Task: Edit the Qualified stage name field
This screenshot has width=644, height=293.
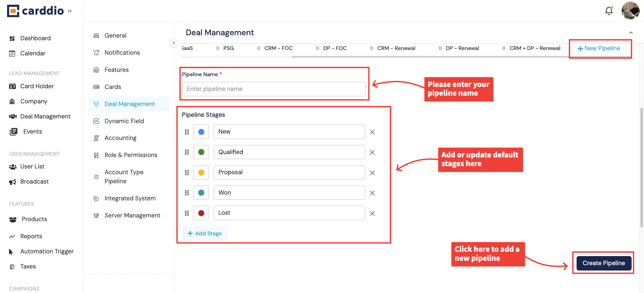Action: (x=289, y=152)
